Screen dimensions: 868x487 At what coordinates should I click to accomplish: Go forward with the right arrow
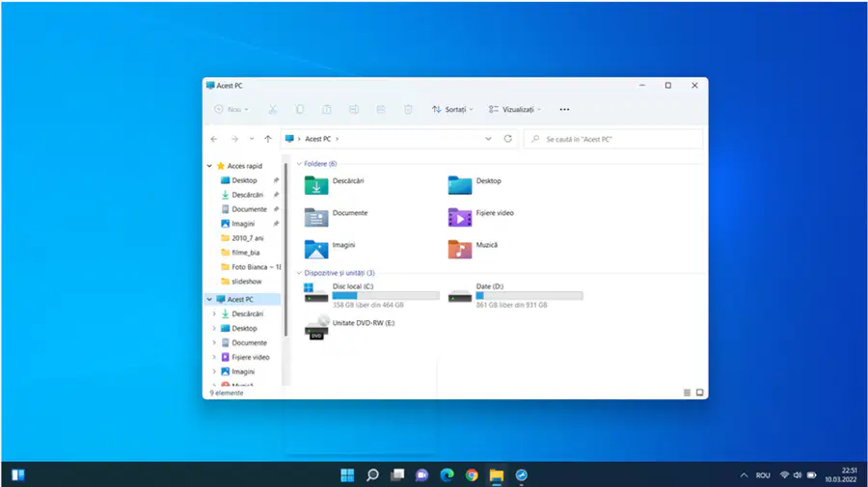[x=234, y=139]
